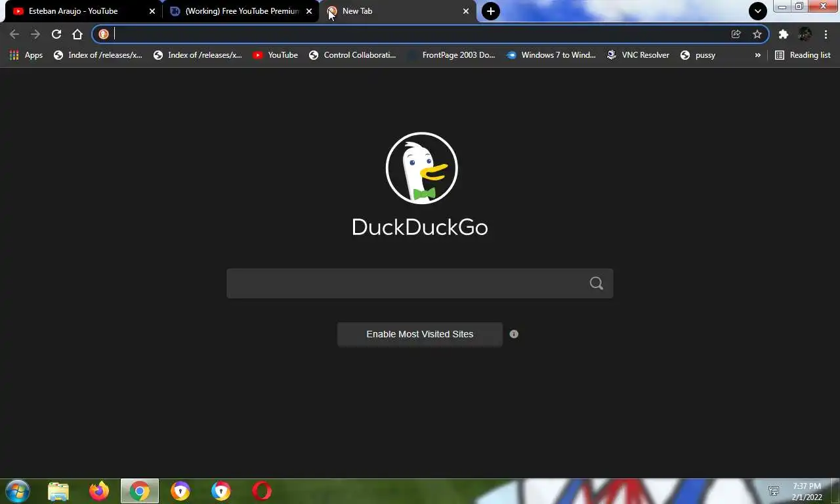Click Chrome icon in taskbar

point(140,491)
